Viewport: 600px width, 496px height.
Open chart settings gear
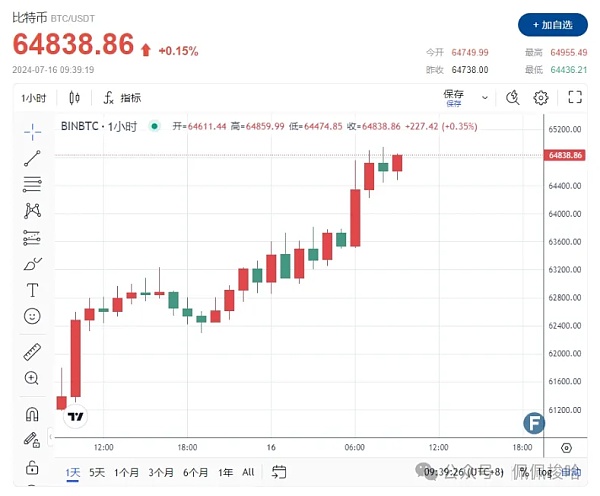point(541,97)
